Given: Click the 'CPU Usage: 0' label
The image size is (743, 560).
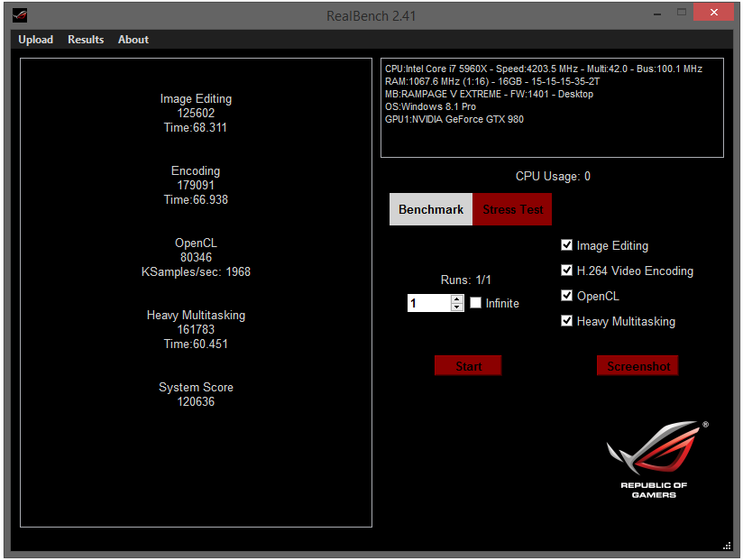Looking at the screenshot, I should (x=553, y=176).
